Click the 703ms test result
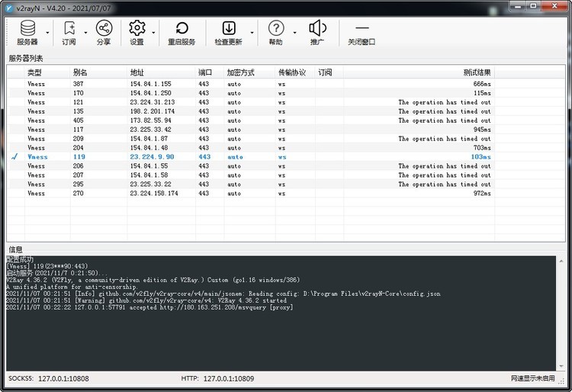The image size is (572, 392). 482,148
